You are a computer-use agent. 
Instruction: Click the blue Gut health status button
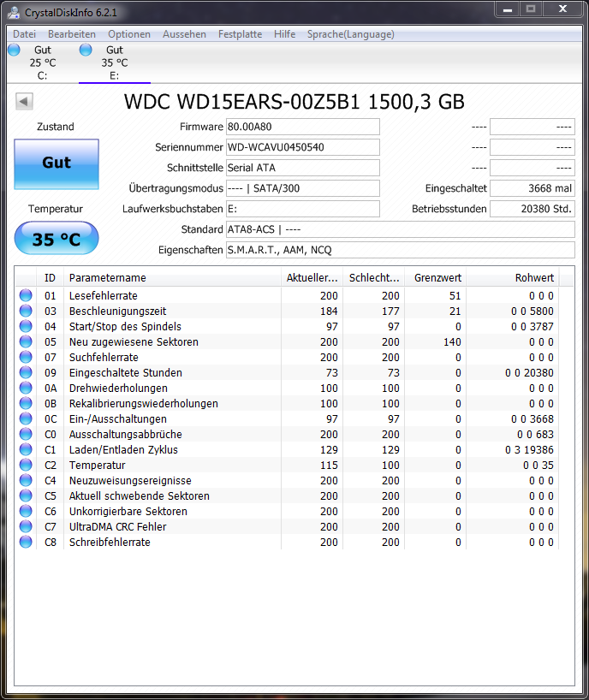pyautogui.click(x=57, y=163)
